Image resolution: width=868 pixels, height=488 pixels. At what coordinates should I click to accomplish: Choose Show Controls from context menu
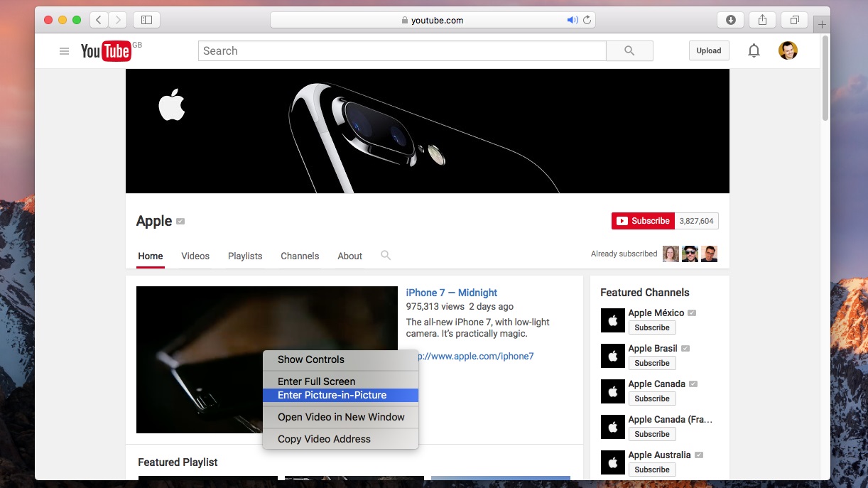click(x=340, y=359)
